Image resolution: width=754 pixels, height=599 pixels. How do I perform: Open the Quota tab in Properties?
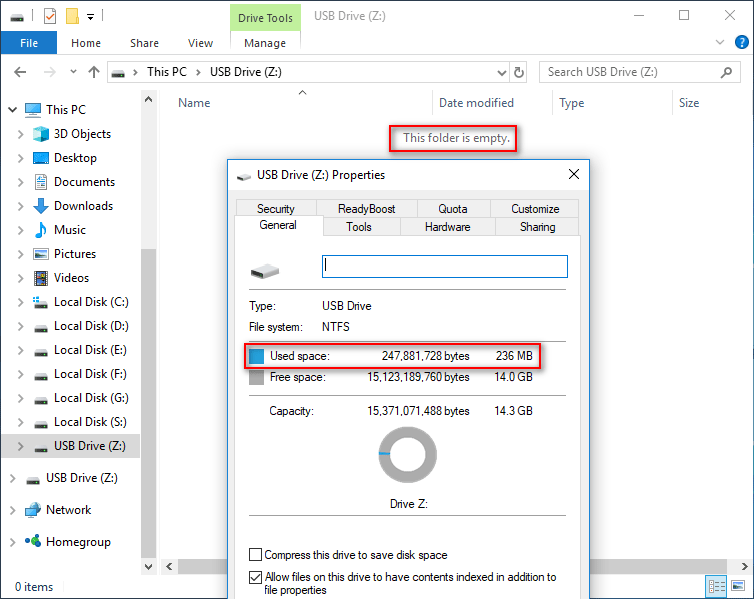453,209
